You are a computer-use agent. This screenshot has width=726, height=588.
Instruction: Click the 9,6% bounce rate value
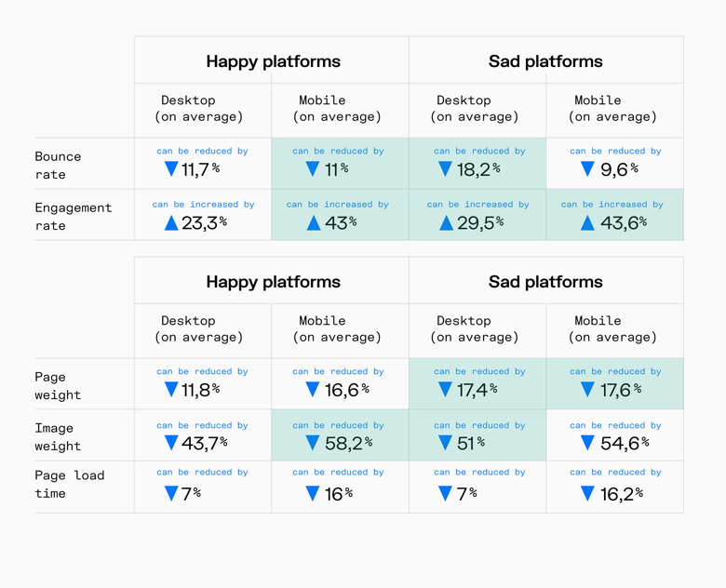pos(620,169)
